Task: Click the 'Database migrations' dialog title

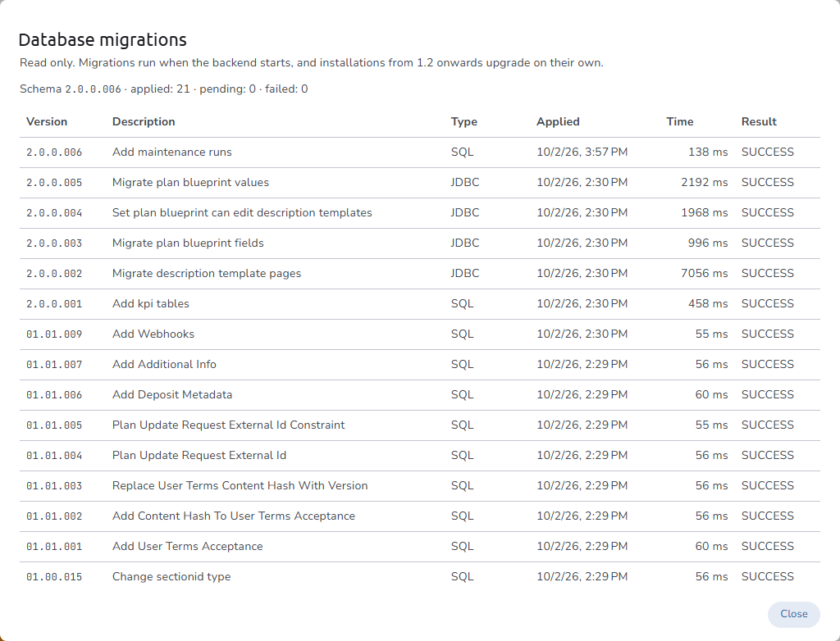Action: pos(103,39)
